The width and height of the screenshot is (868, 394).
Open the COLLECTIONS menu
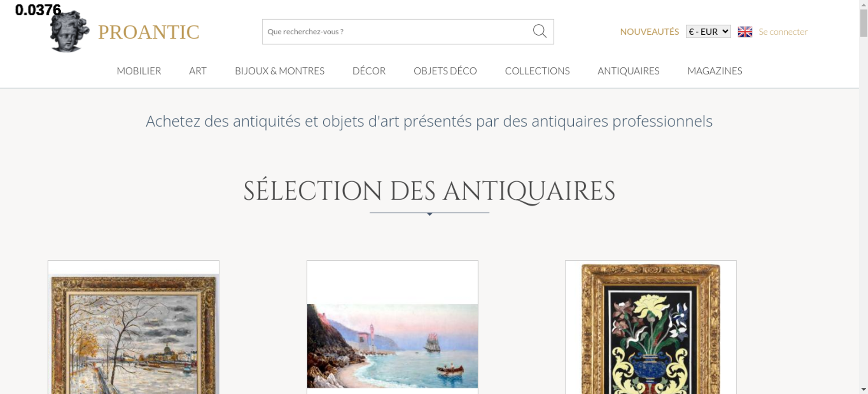tap(537, 71)
